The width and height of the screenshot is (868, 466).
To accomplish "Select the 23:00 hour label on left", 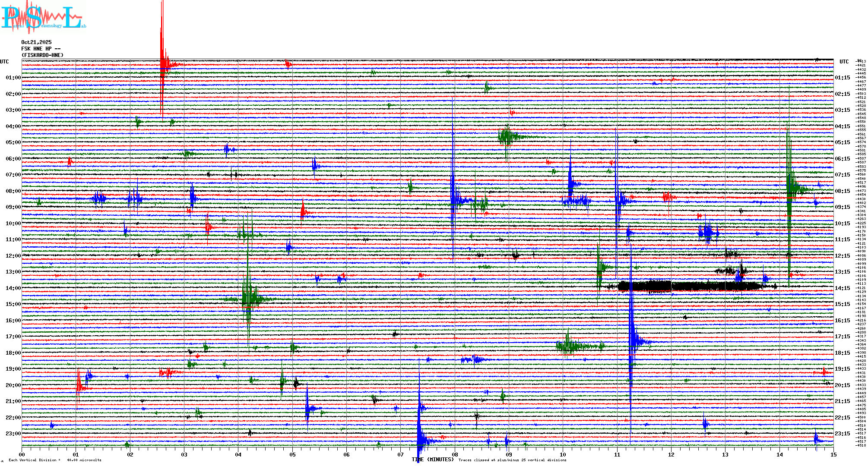I will (x=13, y=434).
